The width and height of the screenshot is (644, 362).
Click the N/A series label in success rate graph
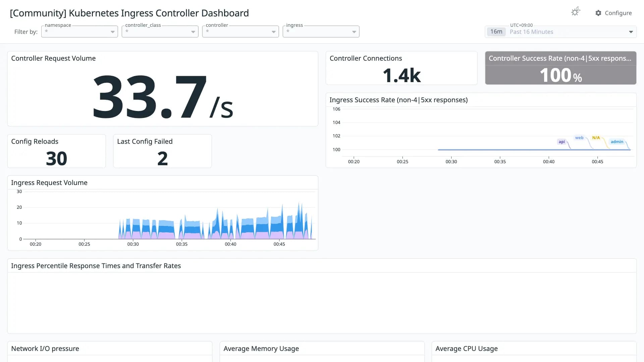pos(596,138)
